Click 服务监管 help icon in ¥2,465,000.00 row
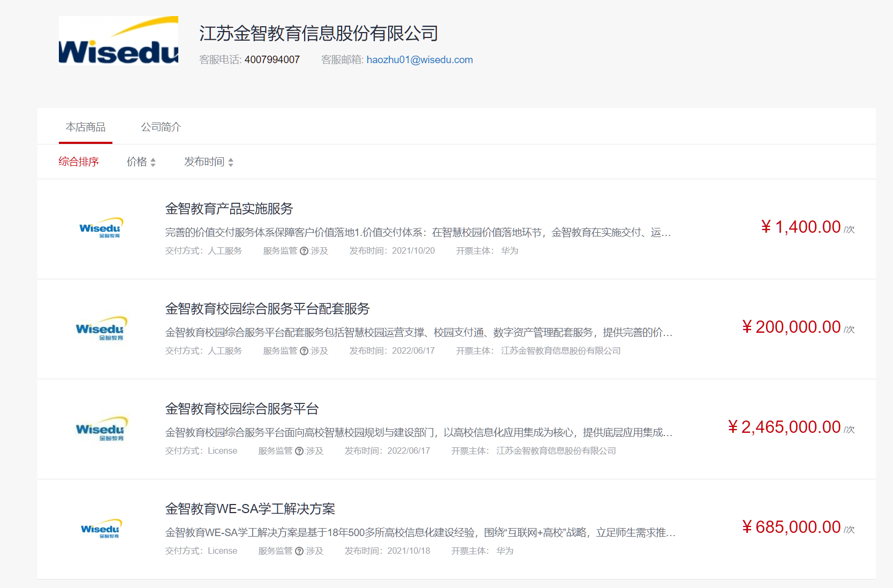Image resolution: width=893 pixels, height=588 pixels. (299, 451)
